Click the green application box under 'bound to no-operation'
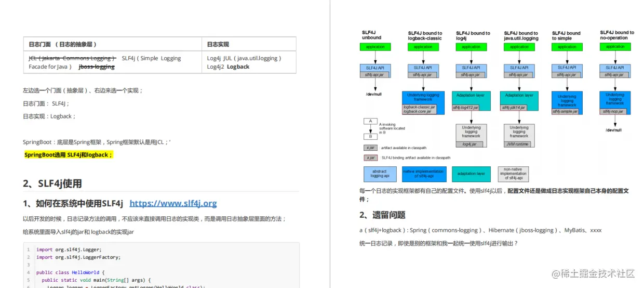Screen dimensions: 644x288 pos(615,47)
